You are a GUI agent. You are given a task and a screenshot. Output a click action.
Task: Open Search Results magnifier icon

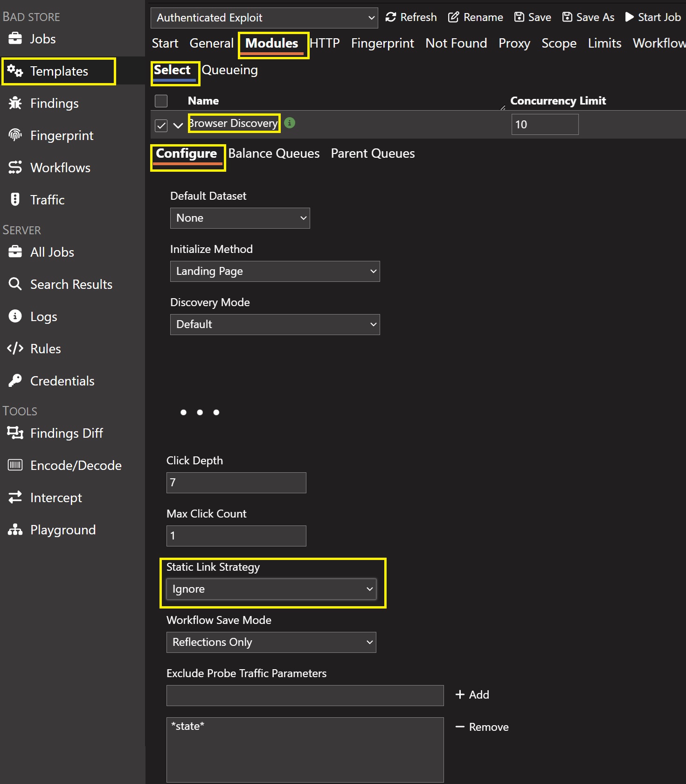tap(15, 284)
